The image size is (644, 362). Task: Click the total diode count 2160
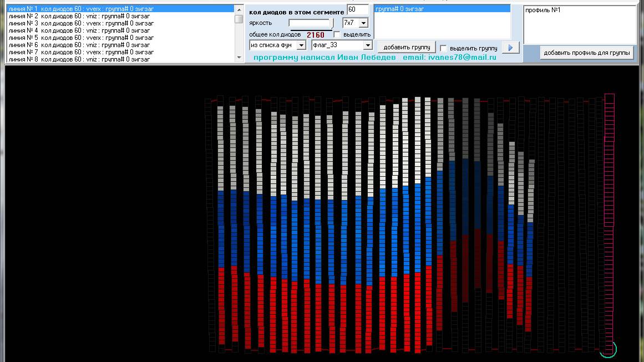[x=316, y=35]
